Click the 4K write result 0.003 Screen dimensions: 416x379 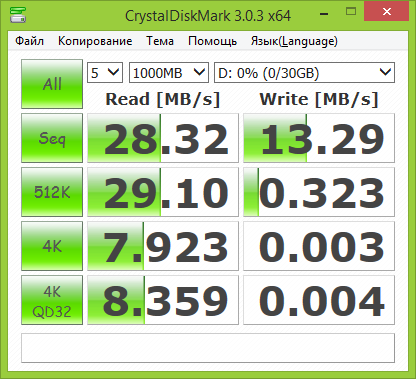pos(319,246)
